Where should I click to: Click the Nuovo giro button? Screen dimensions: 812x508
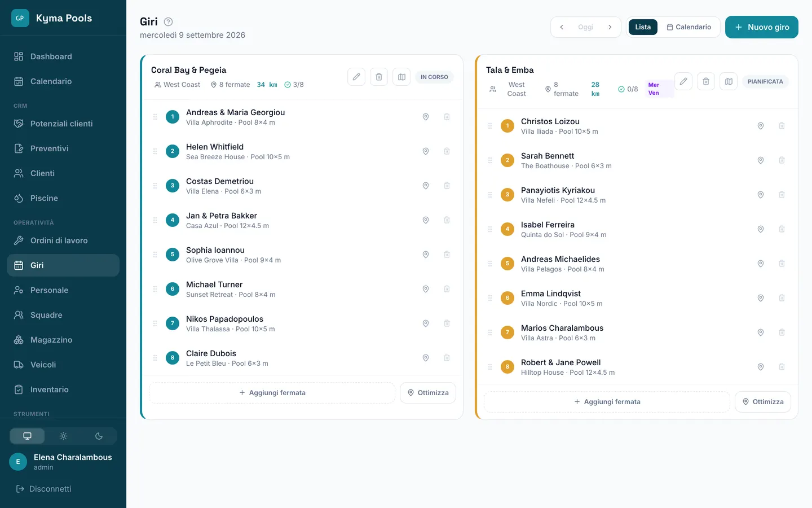coord(761,27)
